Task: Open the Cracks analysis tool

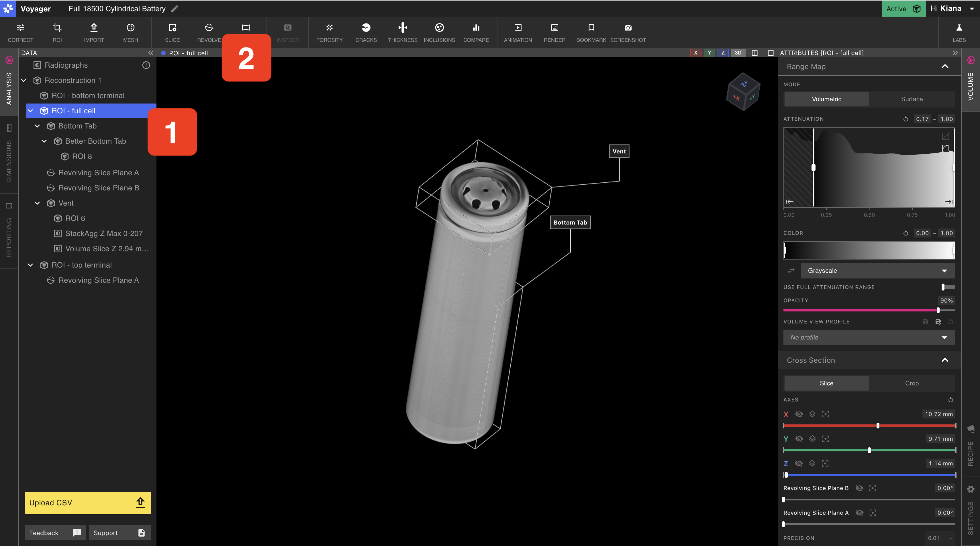Action: click(366, 33)
